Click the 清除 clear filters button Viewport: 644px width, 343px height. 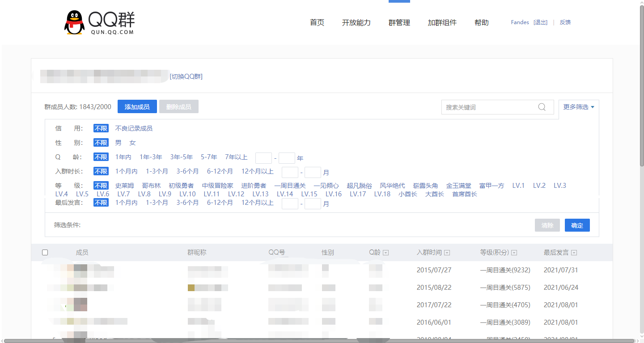tap(547, 225)
